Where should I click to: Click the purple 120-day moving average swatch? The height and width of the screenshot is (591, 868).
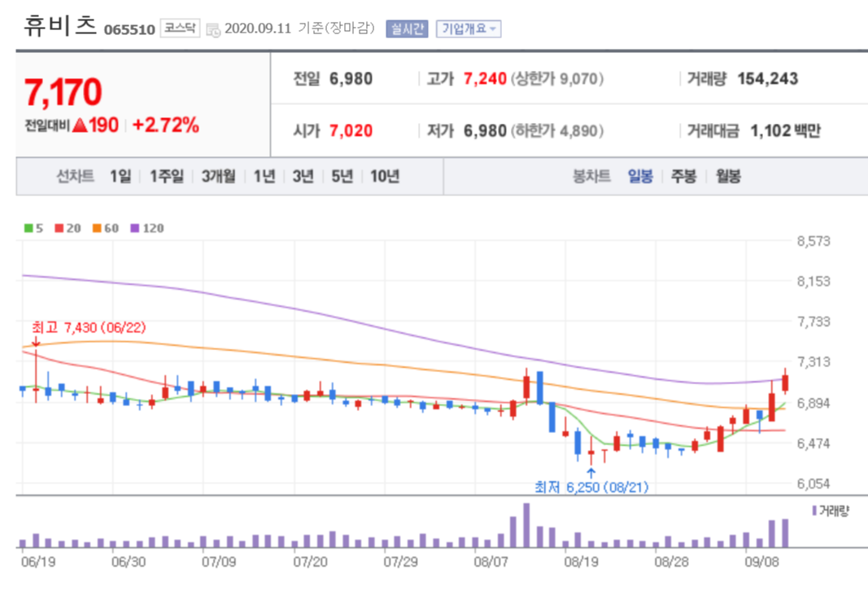click(134, 228)
